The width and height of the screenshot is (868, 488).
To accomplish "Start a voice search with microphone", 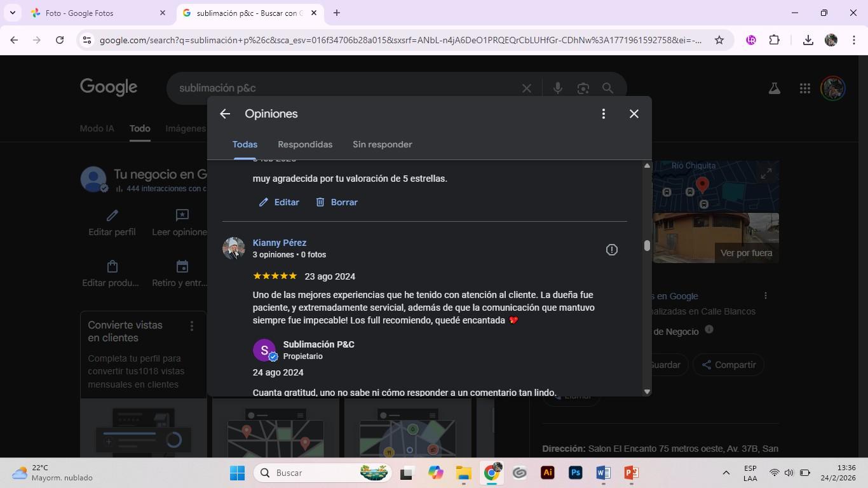I will click(x=558, y=88).
